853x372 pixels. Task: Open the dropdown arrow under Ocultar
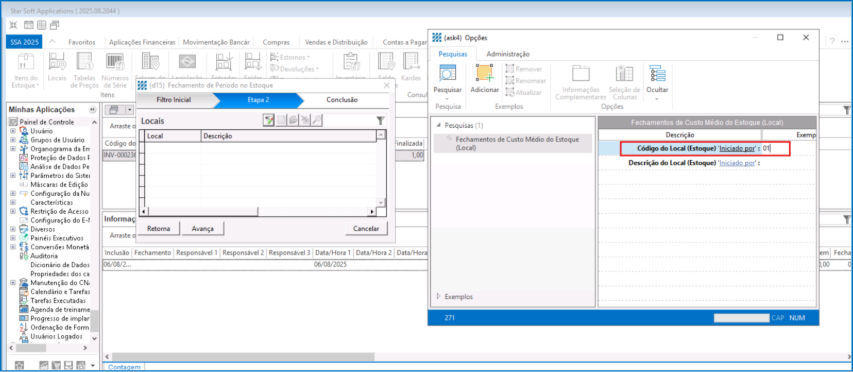point(657,99)
